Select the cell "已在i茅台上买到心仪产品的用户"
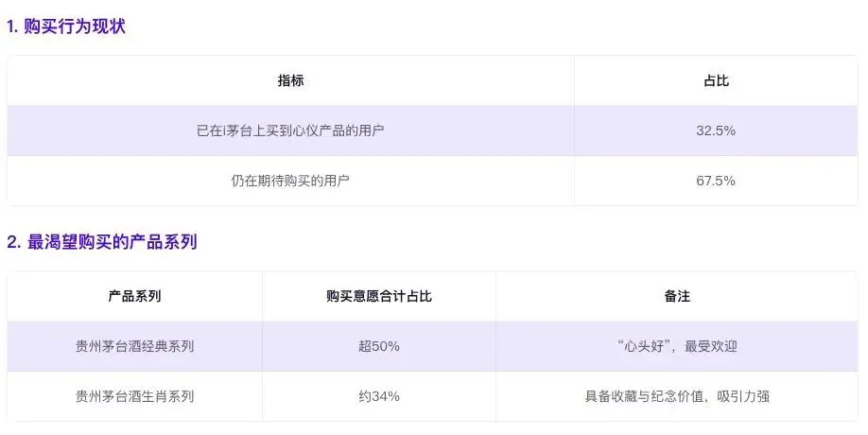 (290, 130)
